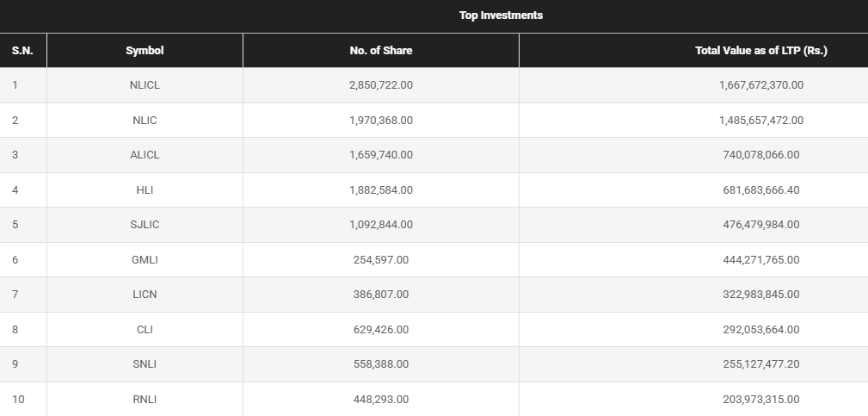Select the NLICL symbol cell

tap(145, 85)
